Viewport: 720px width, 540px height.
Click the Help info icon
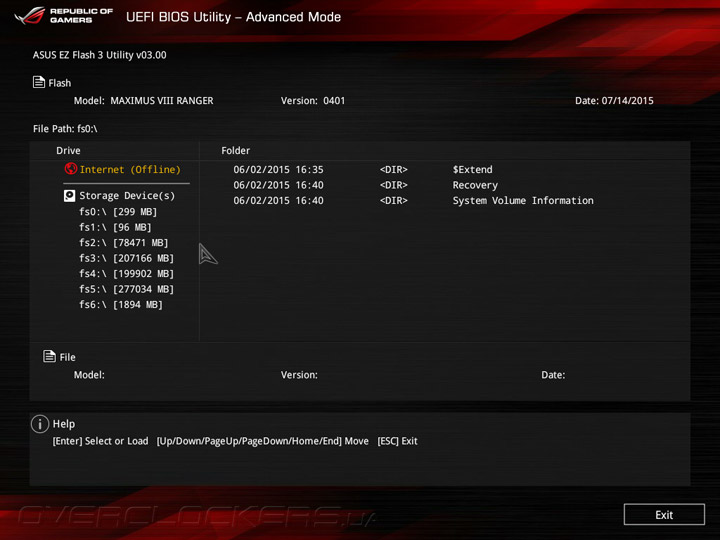[40, 424]
